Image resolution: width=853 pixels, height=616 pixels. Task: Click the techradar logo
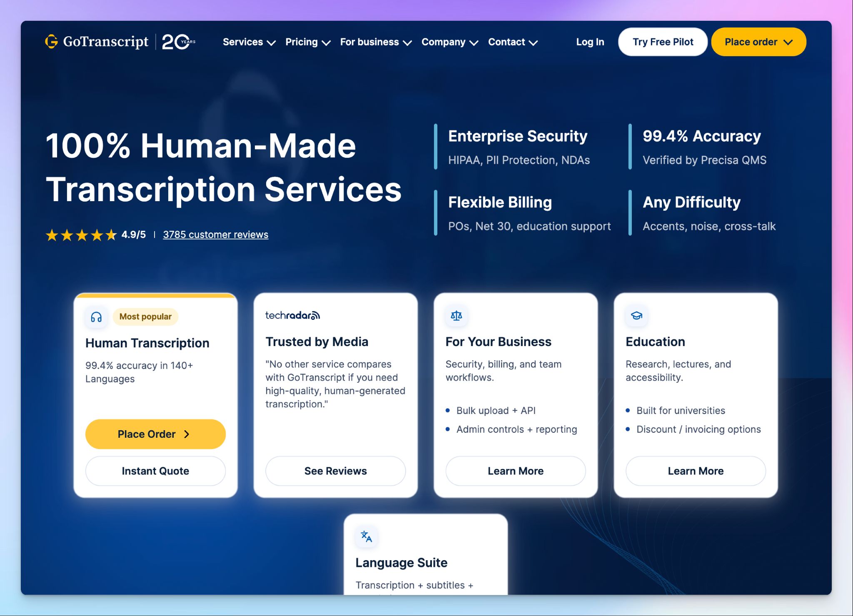pyautogui.click(x=292, y=315)
